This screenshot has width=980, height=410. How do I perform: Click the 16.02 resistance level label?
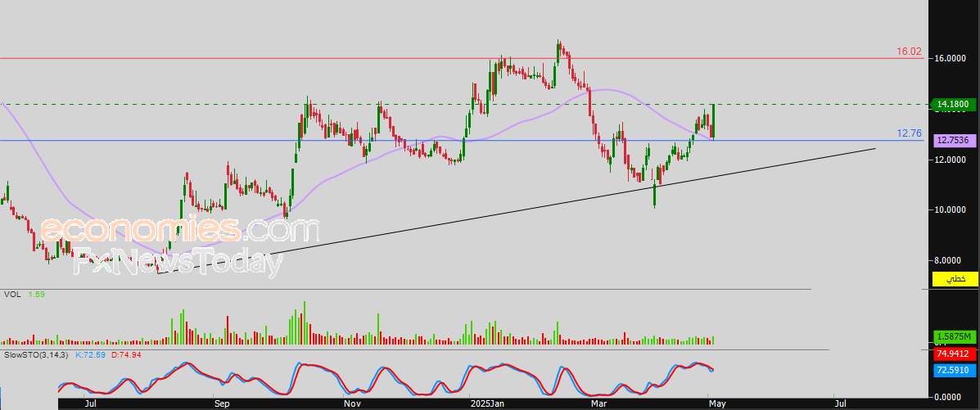[x=910, y=52]
